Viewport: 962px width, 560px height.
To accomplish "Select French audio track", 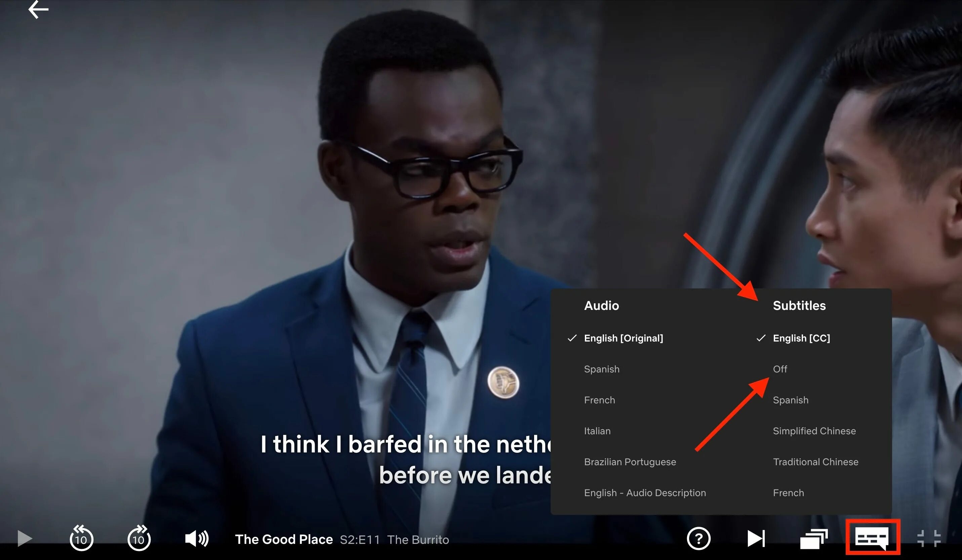I will (599, 400).
